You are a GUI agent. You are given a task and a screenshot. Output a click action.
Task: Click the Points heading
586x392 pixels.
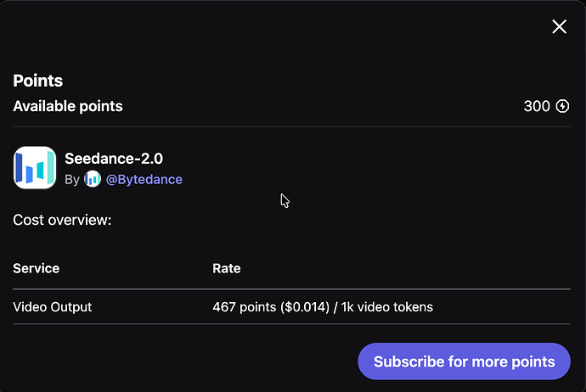[x=37, y=81]
